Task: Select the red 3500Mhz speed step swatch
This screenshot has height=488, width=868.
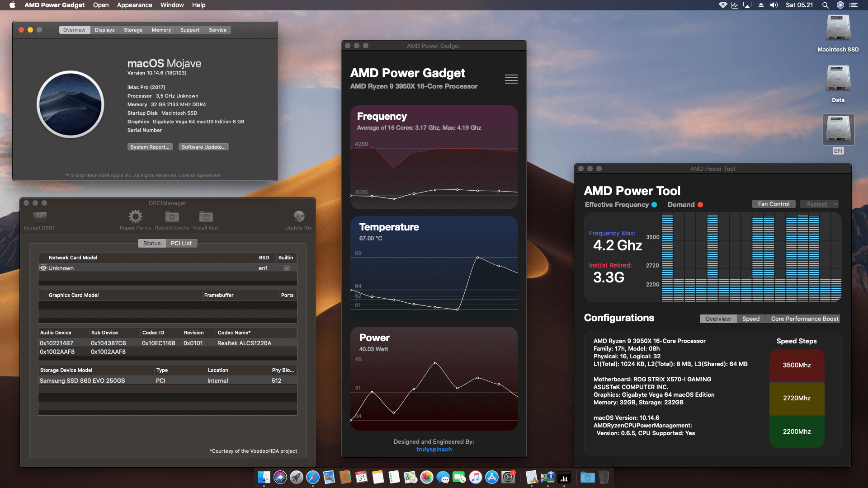Action: [797, 365]
